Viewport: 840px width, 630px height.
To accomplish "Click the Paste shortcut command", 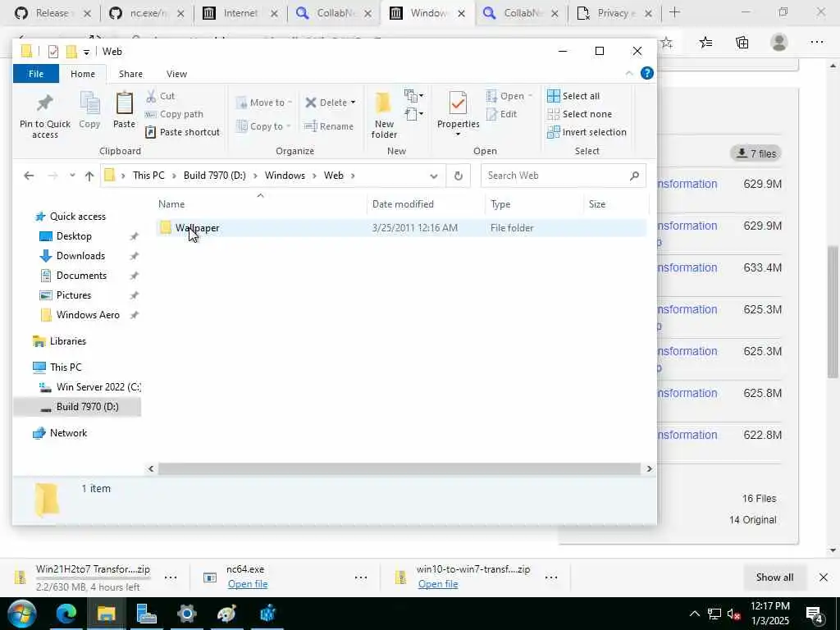I will point(183,132).
